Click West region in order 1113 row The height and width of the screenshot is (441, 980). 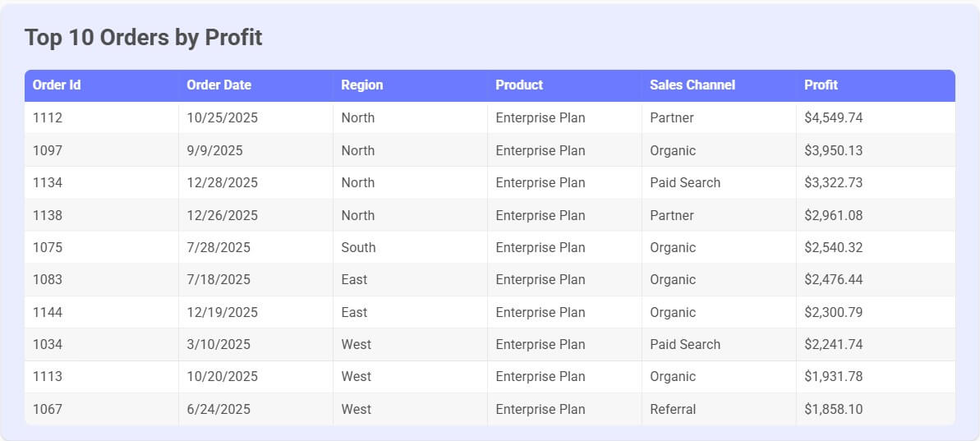click(x=357, y=376)
